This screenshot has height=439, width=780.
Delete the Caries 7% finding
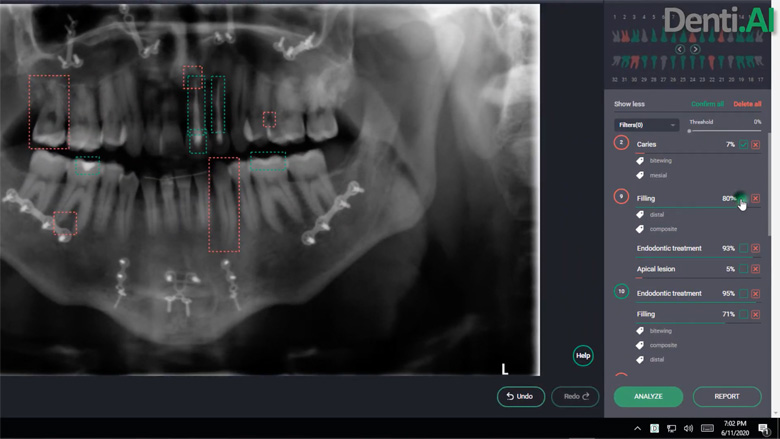click(755, 145)
